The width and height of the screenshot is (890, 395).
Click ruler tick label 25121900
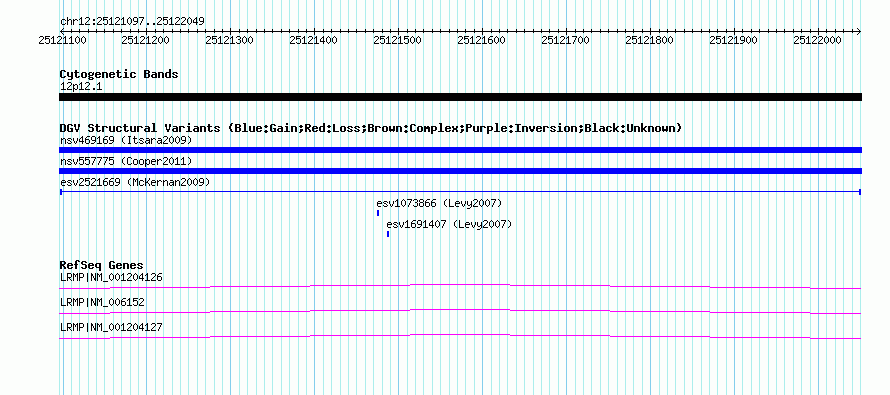pos(734,40)
